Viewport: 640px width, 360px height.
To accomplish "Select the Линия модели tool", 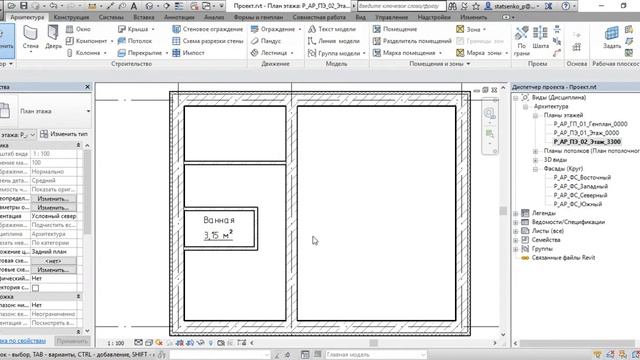I will pos(334,41).
